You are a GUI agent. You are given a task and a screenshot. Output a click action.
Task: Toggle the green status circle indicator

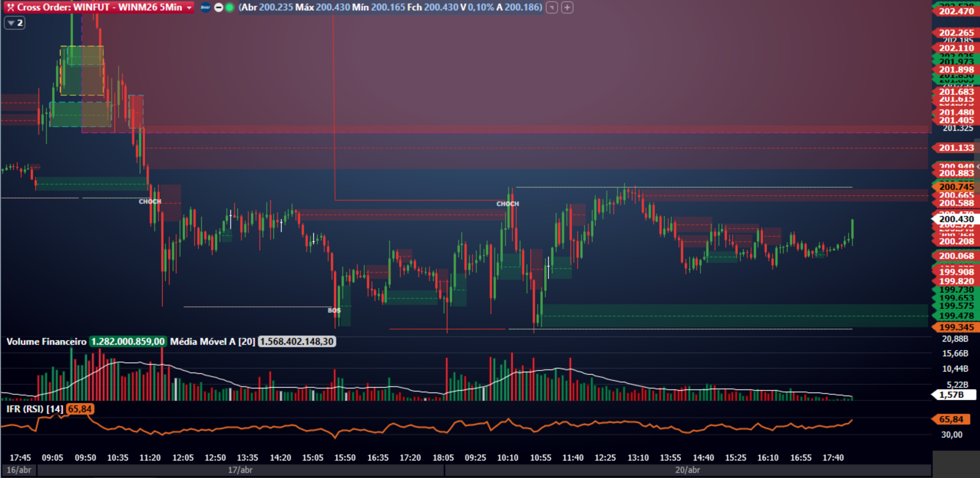(230, 7)
